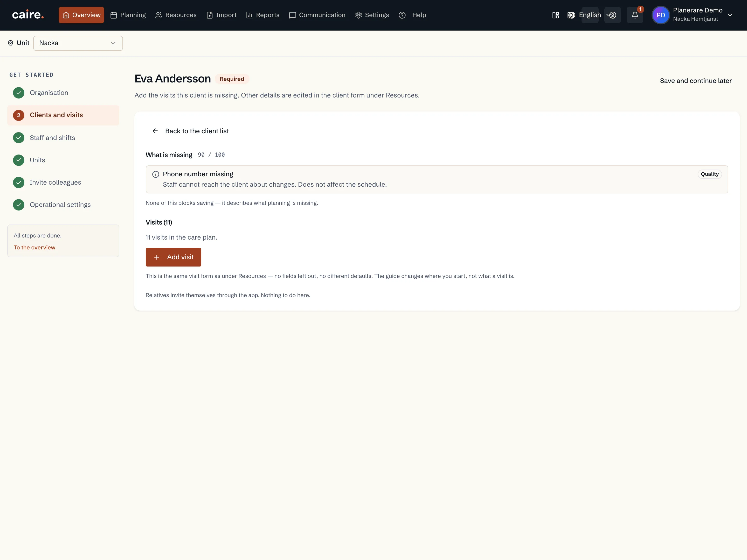Image resolution: width=747 pixels, height=560 pixels.
Task: Click the Visits (11) heading
Action: click(x=159, y=222)
